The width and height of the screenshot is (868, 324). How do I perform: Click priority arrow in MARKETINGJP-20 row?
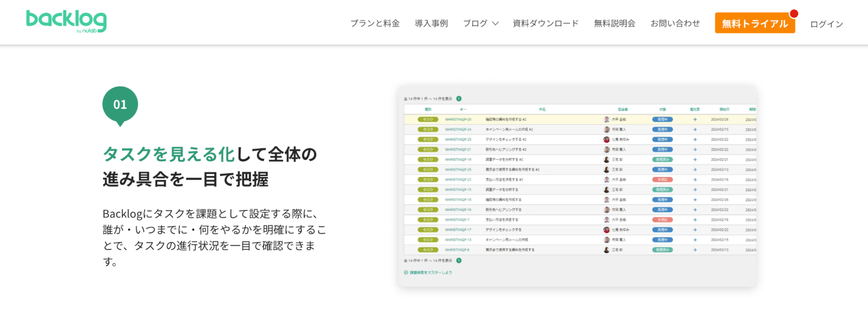695,120
